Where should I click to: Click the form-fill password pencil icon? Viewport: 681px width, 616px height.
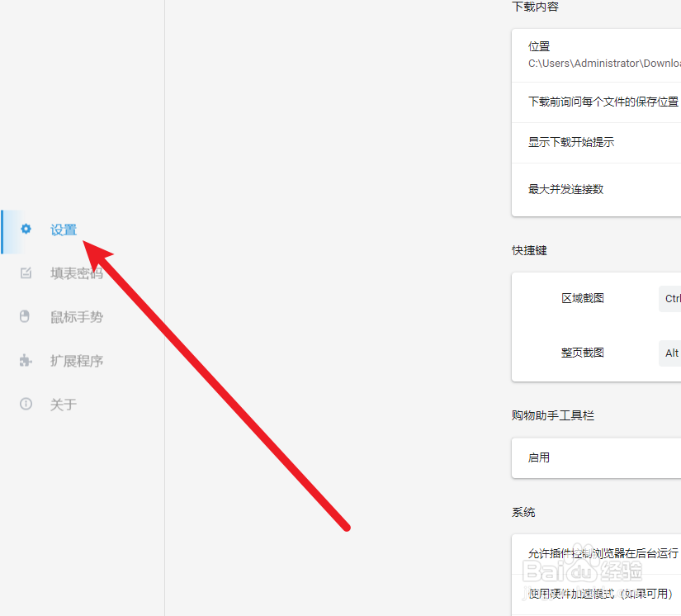(25, 273)
